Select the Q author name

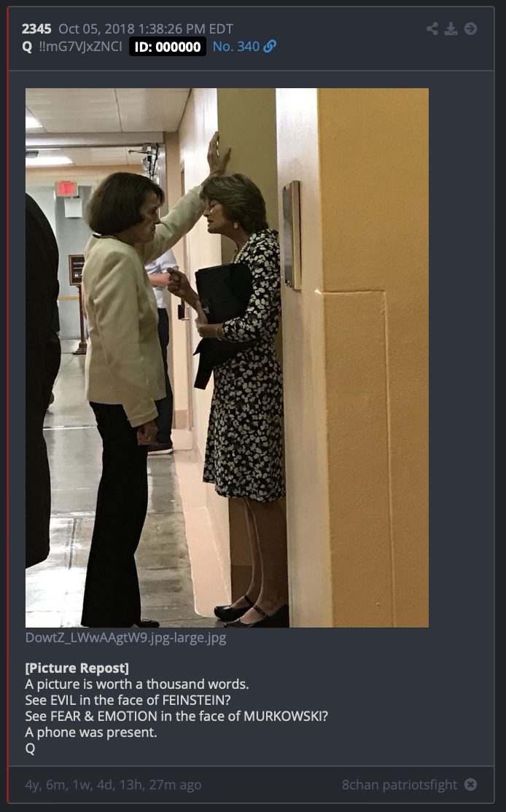[27, 47]
